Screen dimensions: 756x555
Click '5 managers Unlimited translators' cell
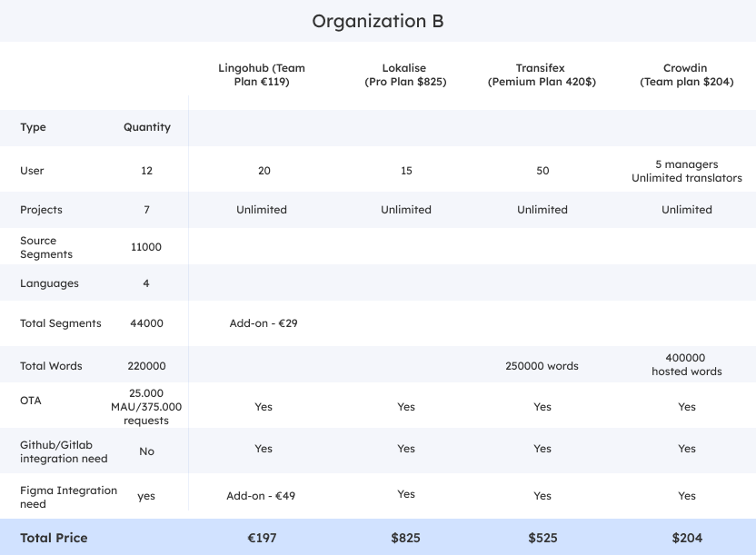point(687,171)
